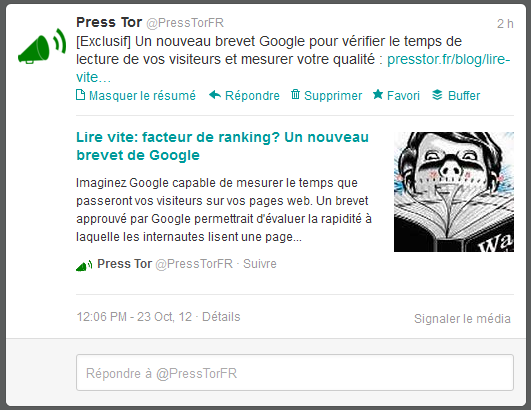Click the green megaphone profile avatar
531x410 pixels.
[42, 46]
